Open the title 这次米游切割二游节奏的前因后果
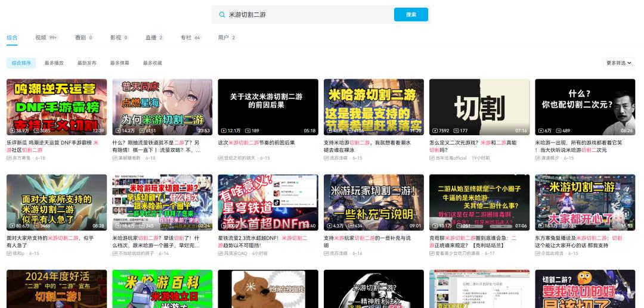This screenshot has height=308, width=644. [256, 143]
